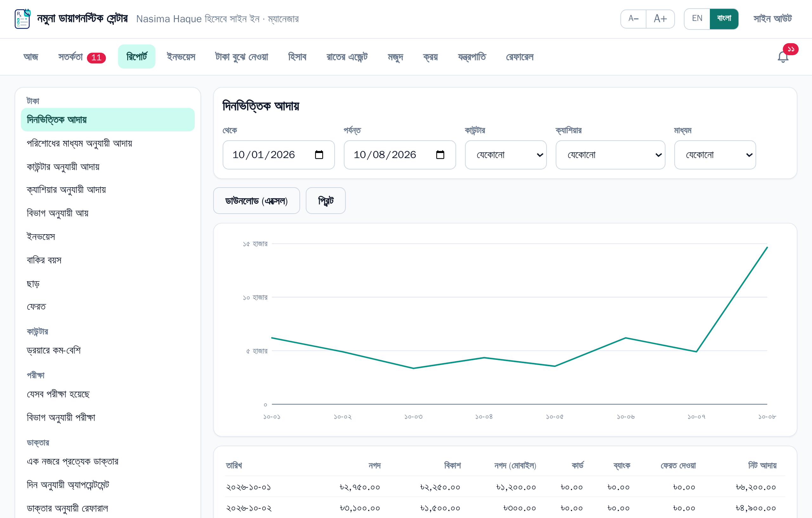Image resolution: width=812 pixels, height=518 pixels.
Task: Click the থেকে date input 10/01/2026
Action: tap(278, 155)
